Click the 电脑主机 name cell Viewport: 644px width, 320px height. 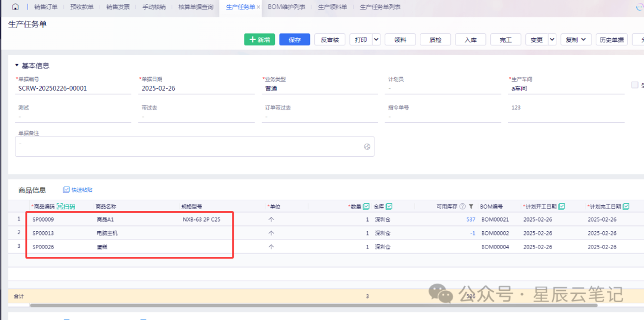107,233
